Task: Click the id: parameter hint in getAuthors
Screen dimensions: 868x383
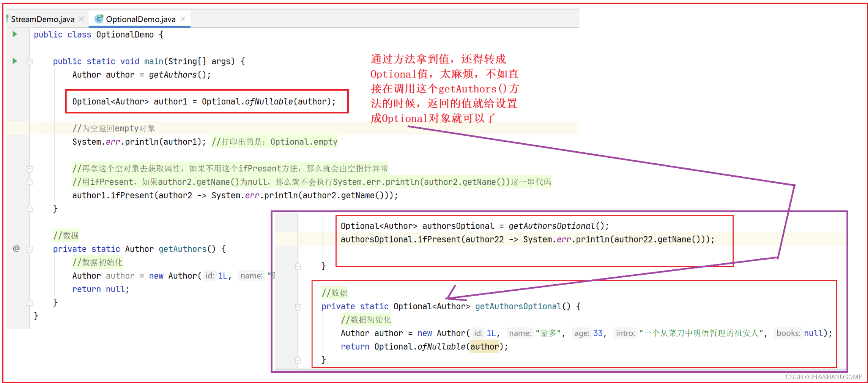Action: (x=210, y=276)
